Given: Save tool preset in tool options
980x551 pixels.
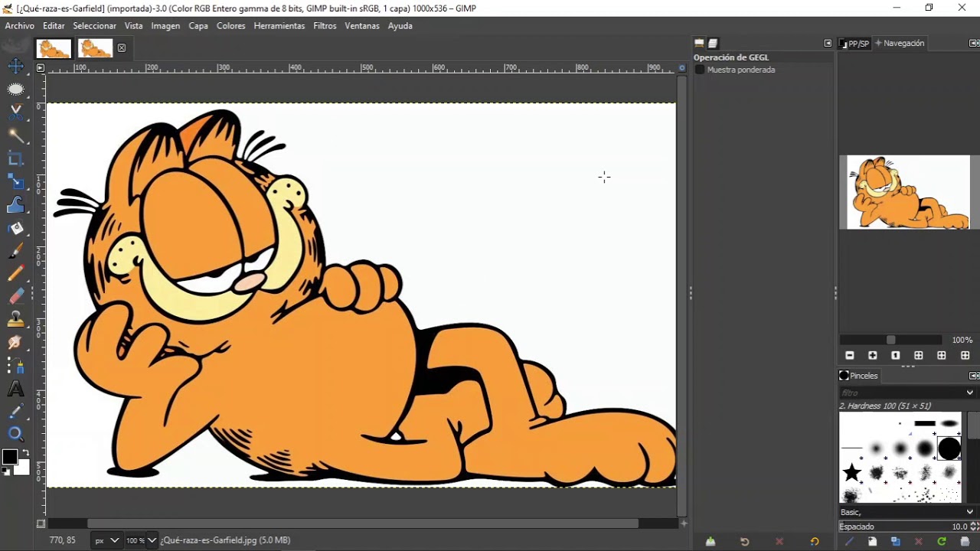Looking at the screenshot, I should (x=710, y=542).
